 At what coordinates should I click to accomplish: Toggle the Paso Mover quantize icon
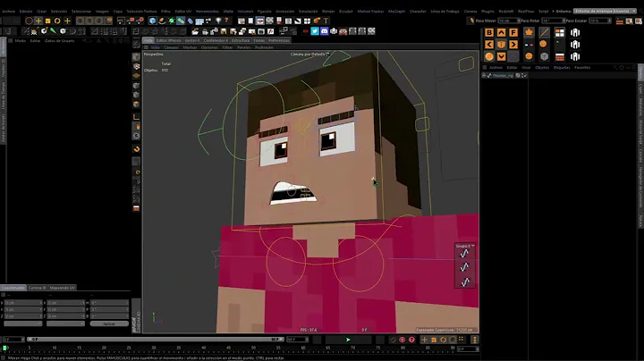[x=471, y=21]
